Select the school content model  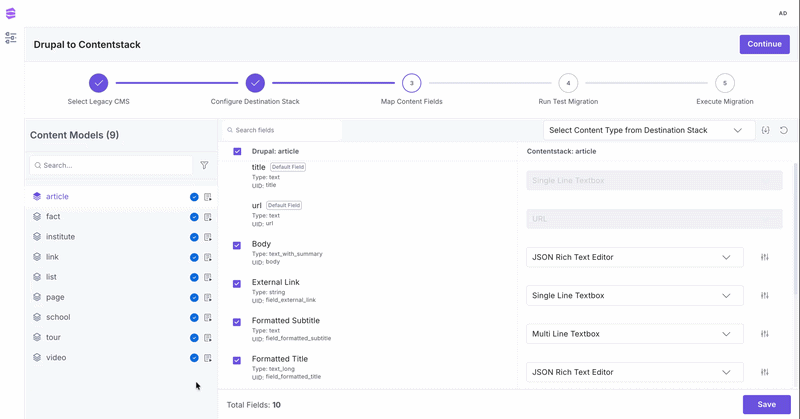pyautogui.click(x=58, y=317)
